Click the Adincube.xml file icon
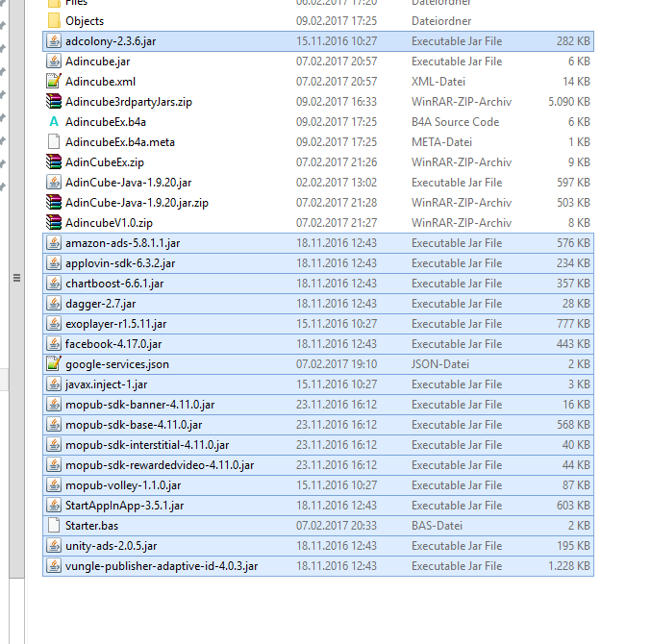The width and height of the screenshot is (651, 644). point(54,82)
